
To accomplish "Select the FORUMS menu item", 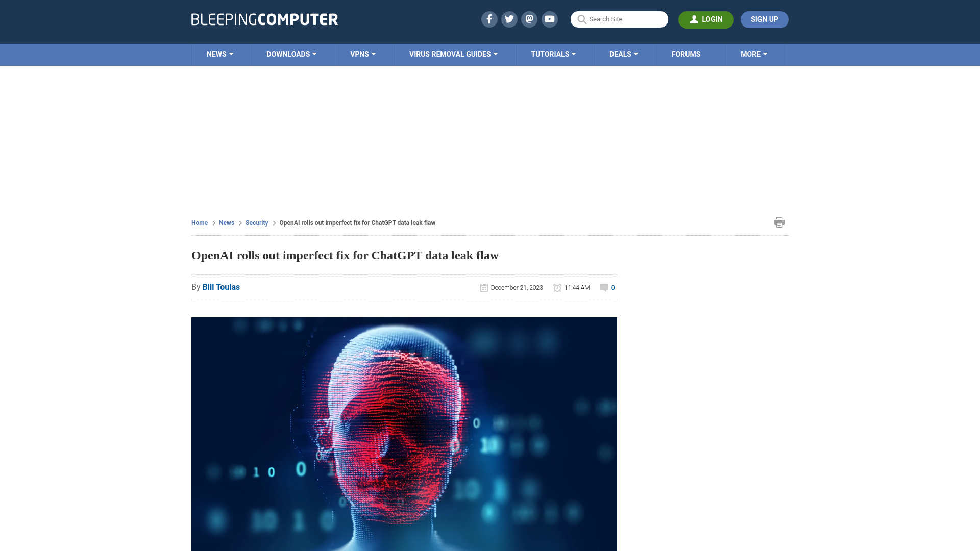I will pos(686,54).
